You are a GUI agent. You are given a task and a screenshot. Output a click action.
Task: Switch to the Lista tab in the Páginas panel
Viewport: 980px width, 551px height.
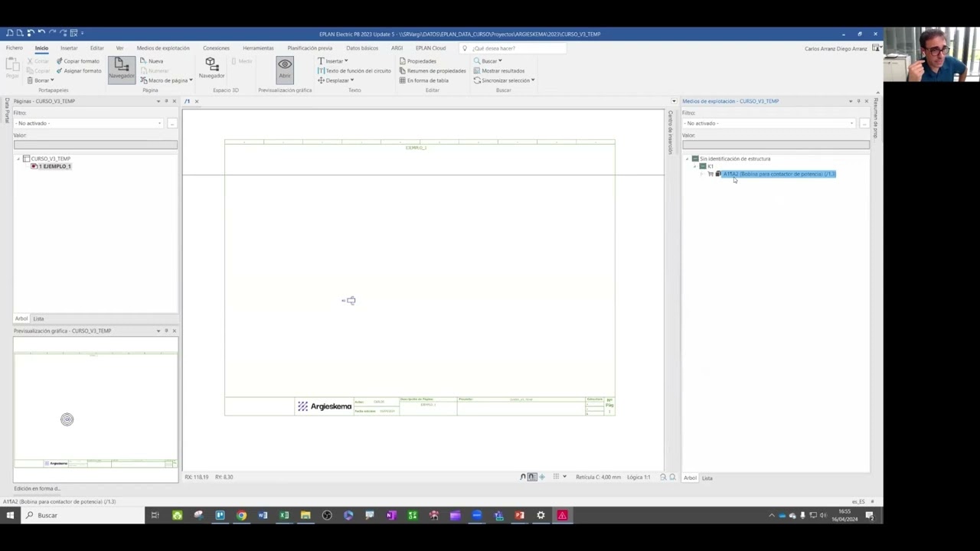38,318
